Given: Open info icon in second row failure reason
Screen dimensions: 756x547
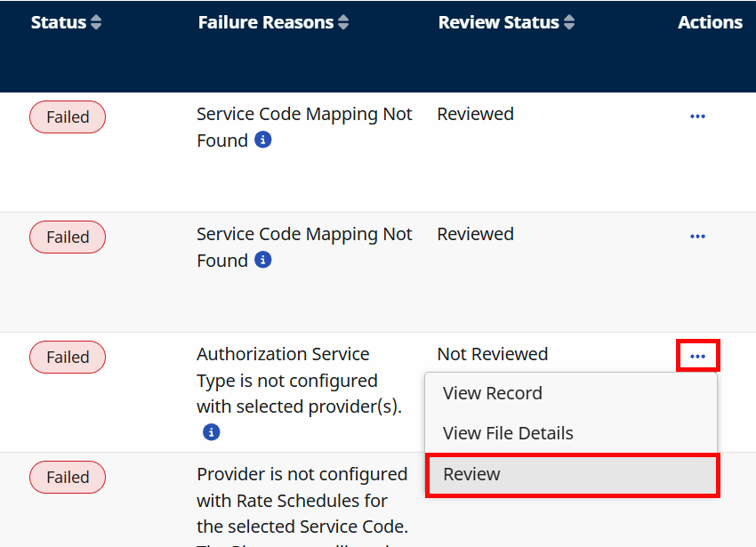Looking at the screenshot, I should point(262,261).
